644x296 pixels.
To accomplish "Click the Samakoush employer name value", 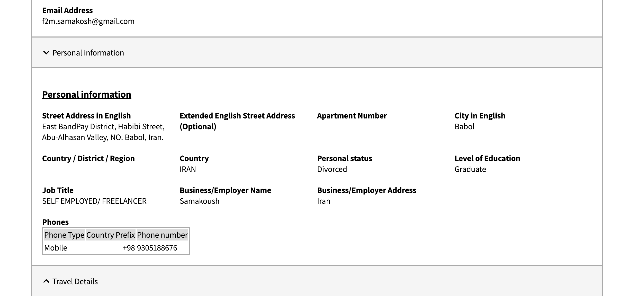I will pos(200,201).
